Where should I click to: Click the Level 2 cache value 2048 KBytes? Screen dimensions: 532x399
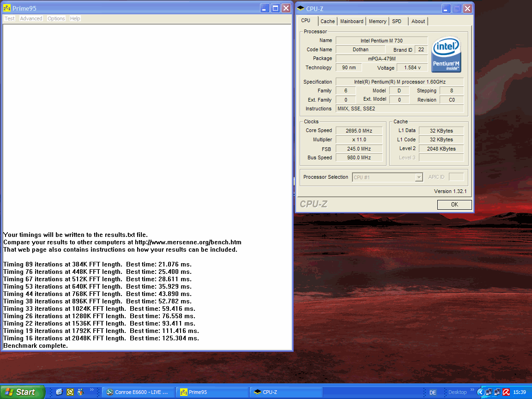tap(441, 149)
